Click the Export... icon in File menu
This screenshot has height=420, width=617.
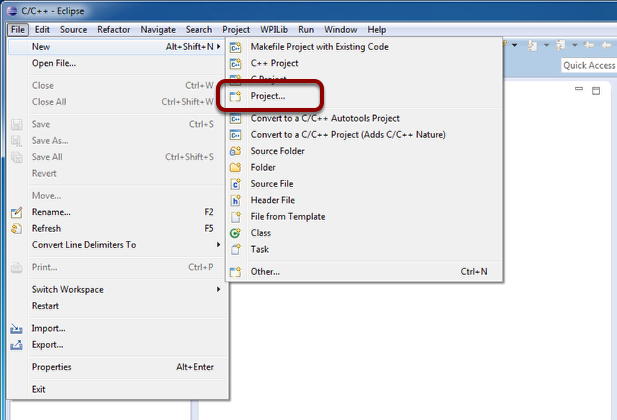pos(17,345)
